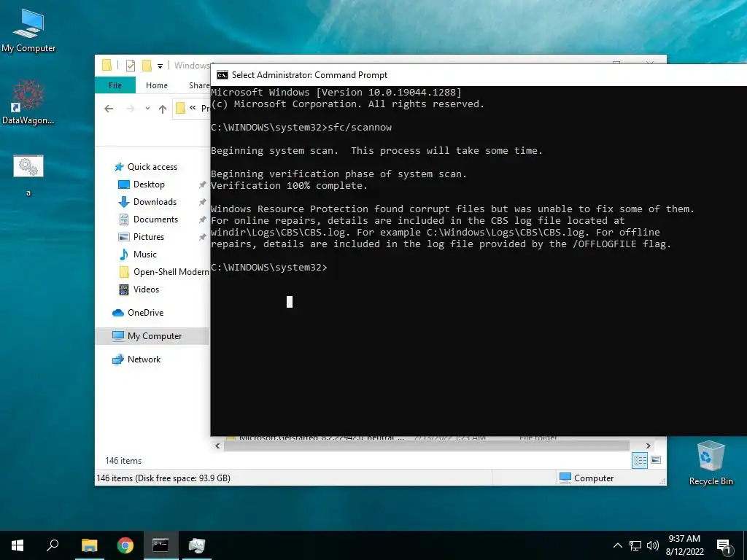Open the Share ribbon tab in Explorer
The height and width of the screenshot is (560, 747).
click(x=199, y=85)
